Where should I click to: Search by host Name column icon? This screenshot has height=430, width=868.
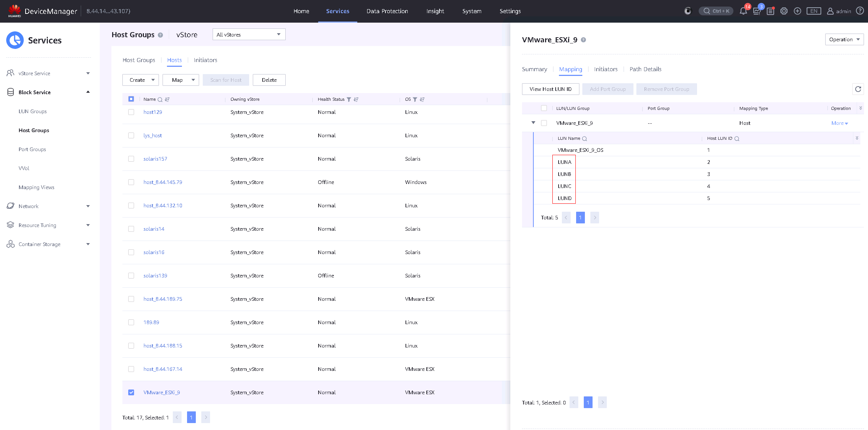pos(160,99)
